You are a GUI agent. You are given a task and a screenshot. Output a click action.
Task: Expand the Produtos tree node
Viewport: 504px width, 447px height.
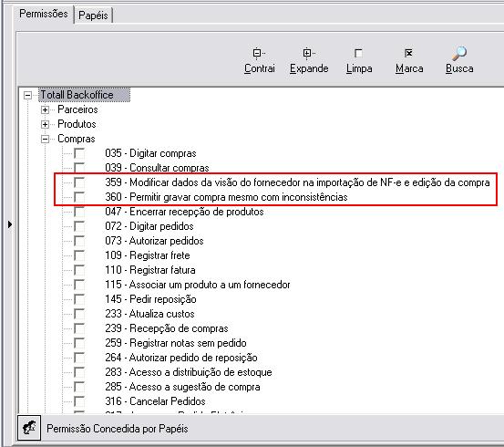(45, 124)
